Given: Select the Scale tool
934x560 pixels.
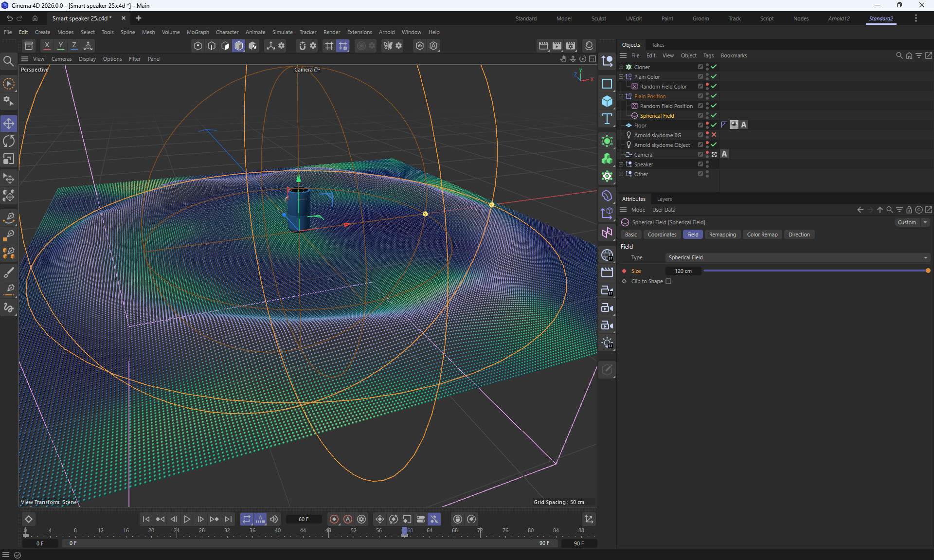Looking at the screenshot, I should point(9,159).
